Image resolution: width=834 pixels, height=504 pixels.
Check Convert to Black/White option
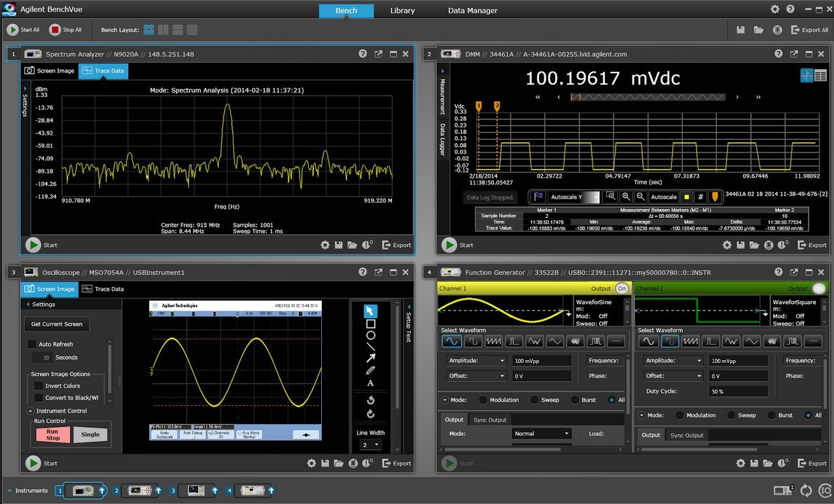[x=39, y=397]
